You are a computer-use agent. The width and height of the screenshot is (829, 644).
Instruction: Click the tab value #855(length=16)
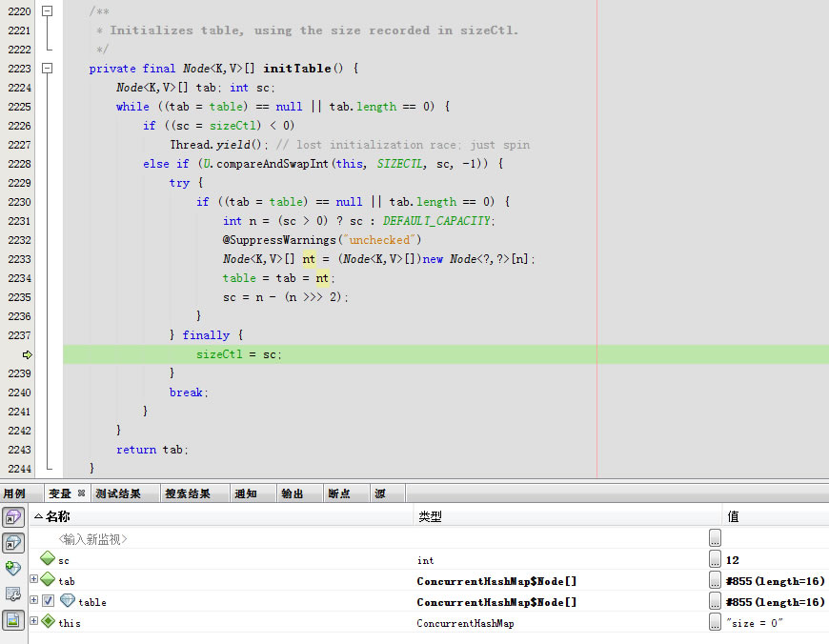tap(775, 581)
